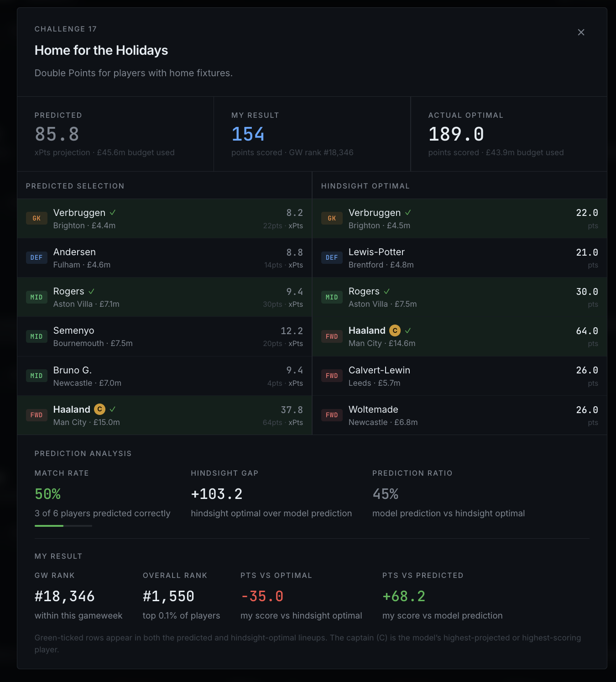Click the 37.8 xPts for predicted Haaland
The width and height of the screenshot is (616, 682).
[x=292, y=410]
